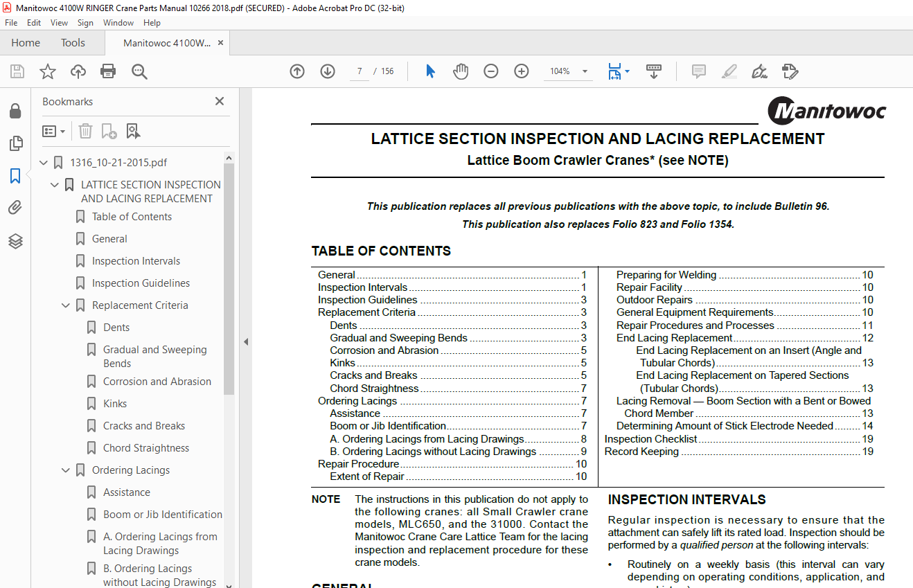Open the Chord Straightness bookmark
The height and width of the screenshot is (588, 913).
146,448
